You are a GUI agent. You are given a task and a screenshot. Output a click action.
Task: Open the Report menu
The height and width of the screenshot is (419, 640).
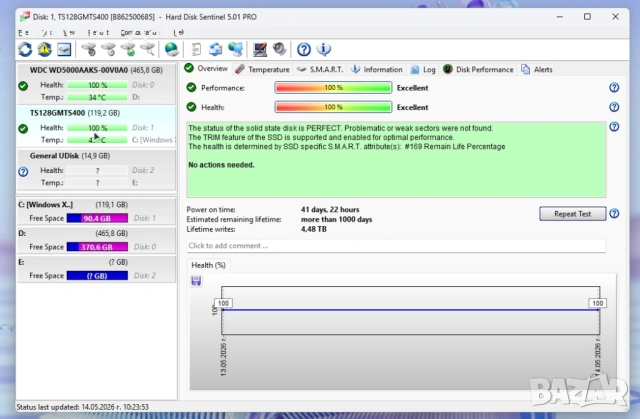[98, 33]
